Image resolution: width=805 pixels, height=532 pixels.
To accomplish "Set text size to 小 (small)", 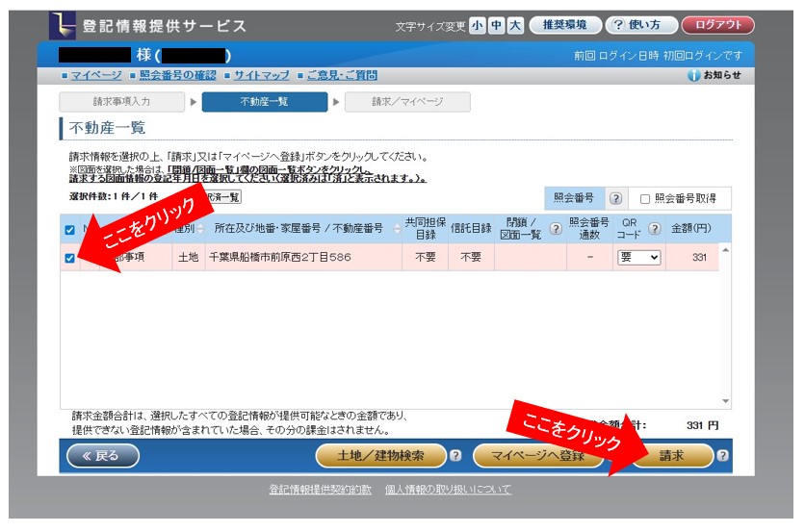I will click(479, 26).
